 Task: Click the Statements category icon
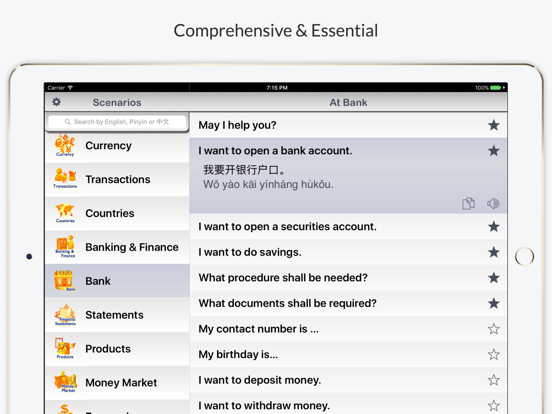[x=65, y=315]
